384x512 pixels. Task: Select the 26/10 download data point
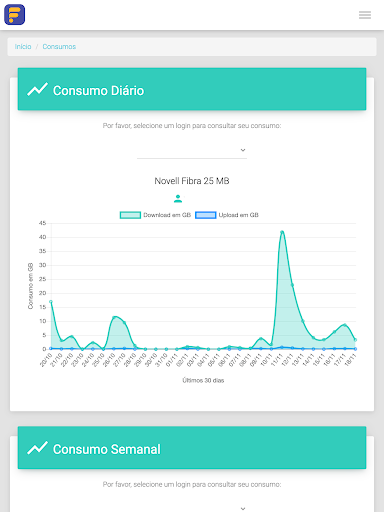coord(114,317)
